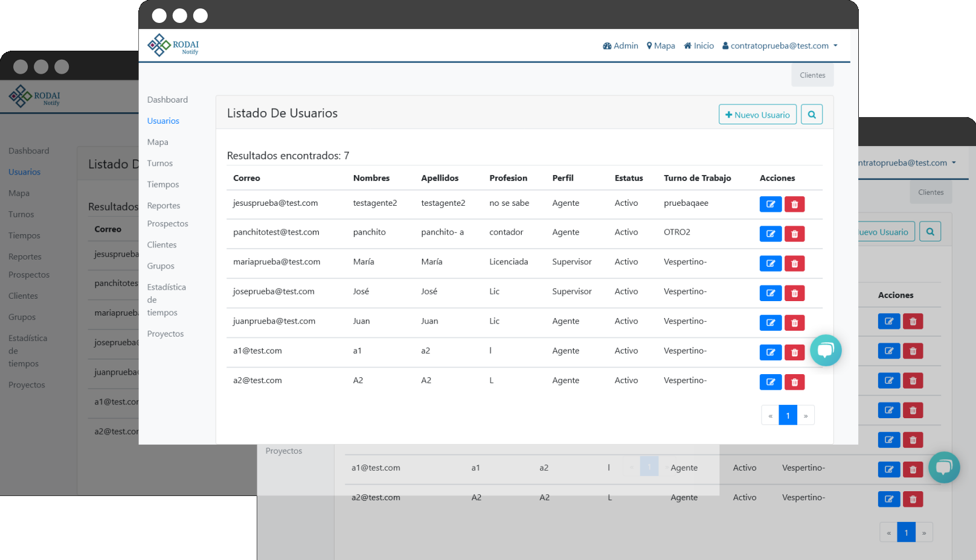
Task: Click the Nuevo Usuario button
Action: click(757, 114)
